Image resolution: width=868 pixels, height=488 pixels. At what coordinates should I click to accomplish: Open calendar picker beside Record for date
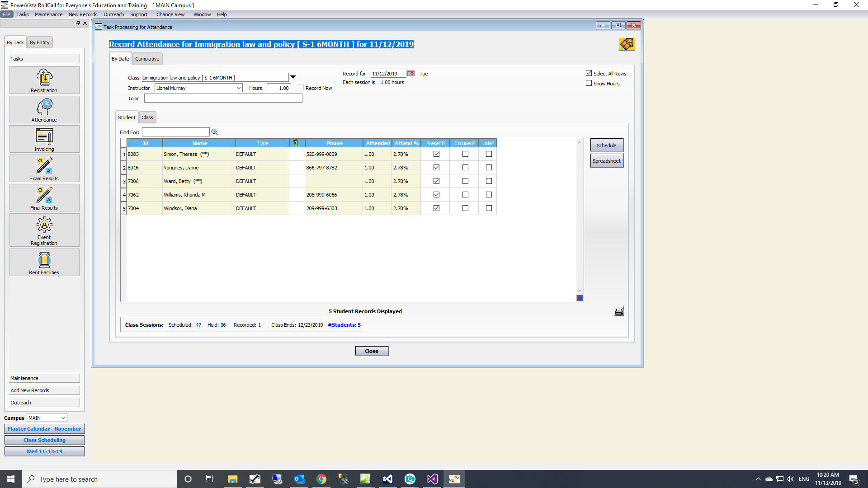(x=411, y=73)
